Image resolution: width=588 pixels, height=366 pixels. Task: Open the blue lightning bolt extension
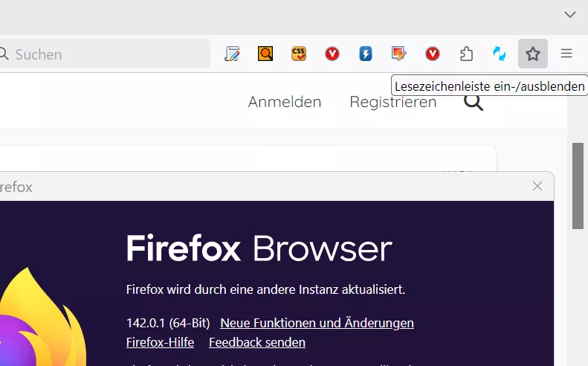click(x=366, y=54)
